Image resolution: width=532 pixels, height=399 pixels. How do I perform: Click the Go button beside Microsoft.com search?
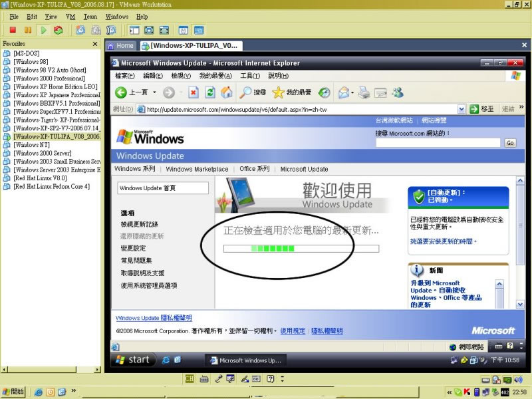click(510, 143)
